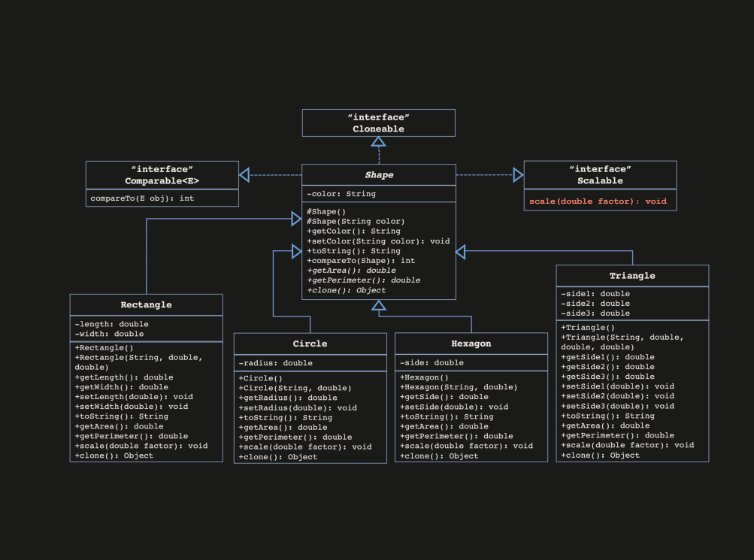Select the realization arrow pointing to Cloneable
The width and height of the screenshot is (754, 560).
(379, 143)
